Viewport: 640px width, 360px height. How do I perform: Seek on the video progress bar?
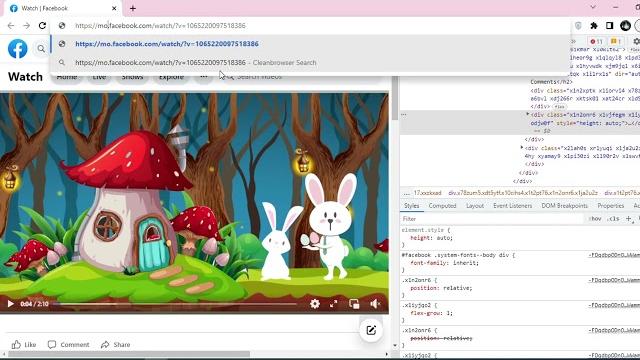175,304
